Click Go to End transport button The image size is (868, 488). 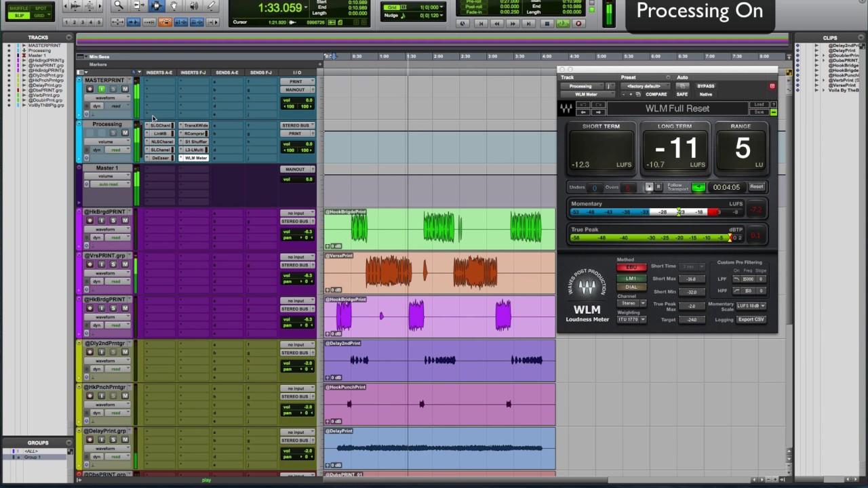(x=529, y=24)
